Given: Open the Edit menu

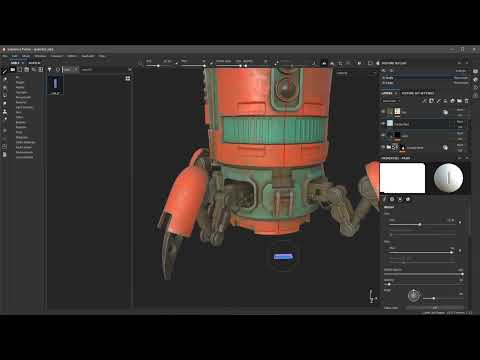Looking at the screenshot, I should pyautogui.click(x=15, y=56).
